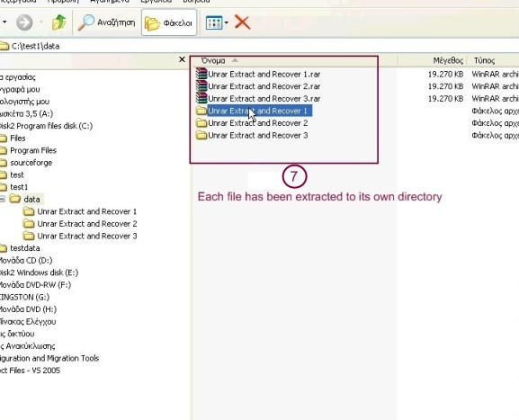519x420 pixels.
Task: Select DVD-RW drive (F:) in tree
Action: (x=35, y=285)
